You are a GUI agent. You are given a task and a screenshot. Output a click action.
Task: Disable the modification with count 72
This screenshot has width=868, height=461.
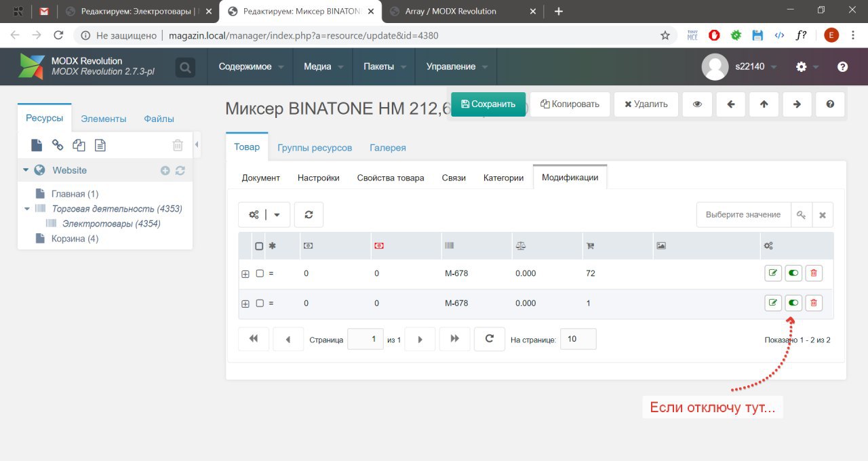(x=793, y=273)
